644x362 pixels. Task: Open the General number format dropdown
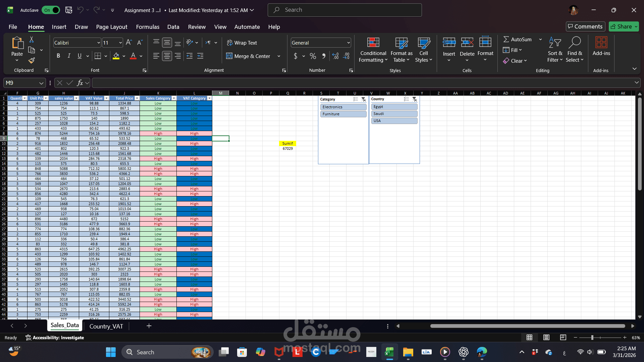tap(348, 43)
